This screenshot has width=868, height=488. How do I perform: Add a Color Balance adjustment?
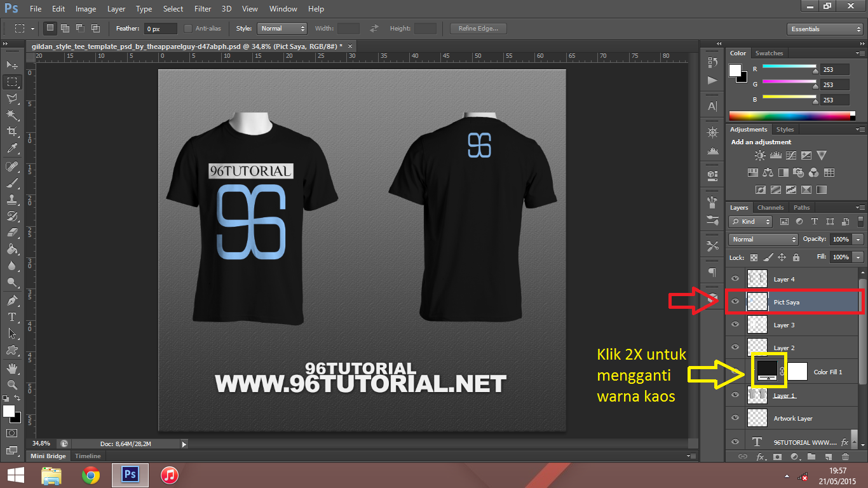768,172
